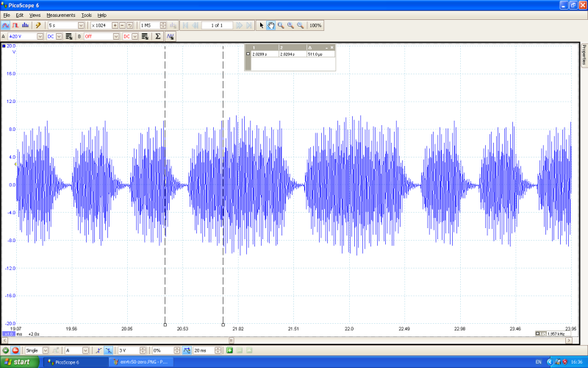The height and width of the screenshot is (368, 588).
Task: Go to next waveform buffer
Action: click(x=239, y=26)
